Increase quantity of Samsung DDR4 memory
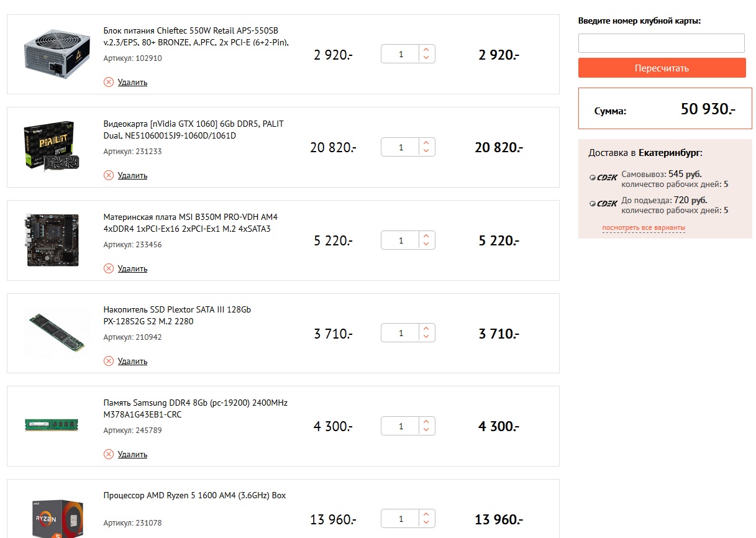The height and width of the screenshot is (538, 756). (426, 422)
